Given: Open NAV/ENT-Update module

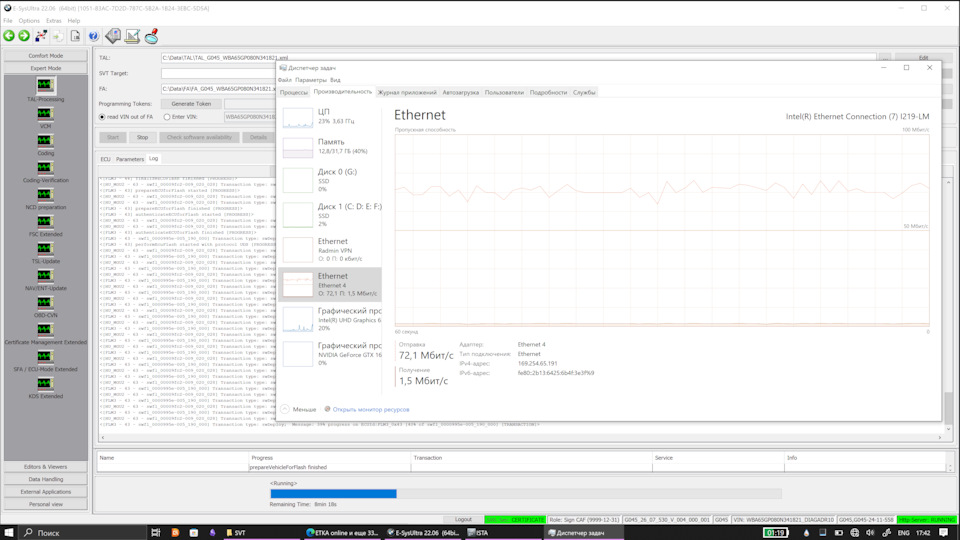Looking at the screenshot, I should pos(45,279).
